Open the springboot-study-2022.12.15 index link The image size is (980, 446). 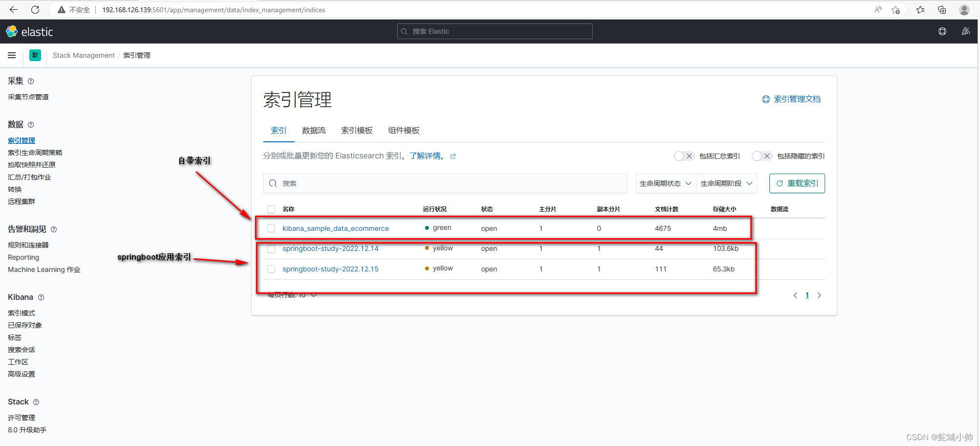coord(330,269)
